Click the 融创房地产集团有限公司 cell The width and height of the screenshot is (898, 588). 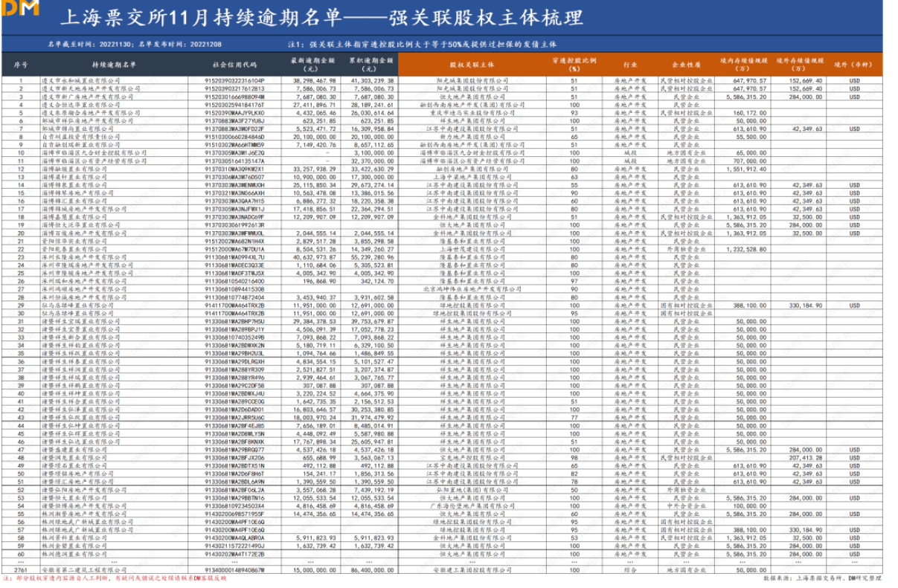click(x=472, y=169)
